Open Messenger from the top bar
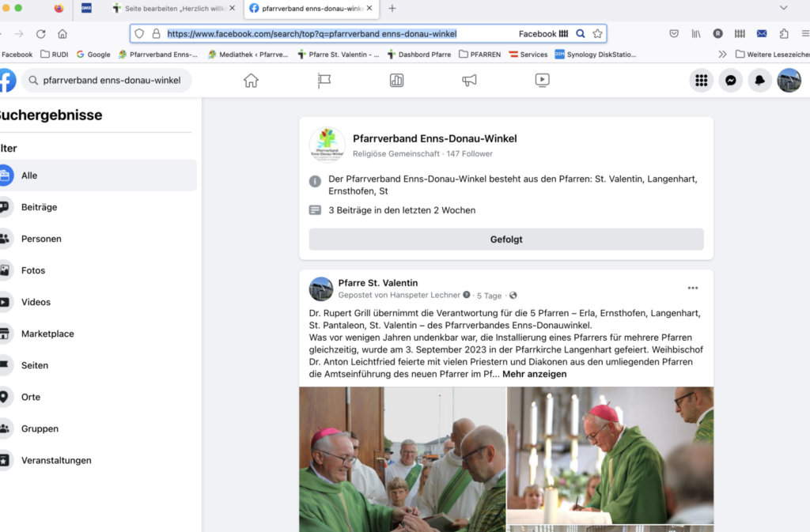 (x=730, y=81)
